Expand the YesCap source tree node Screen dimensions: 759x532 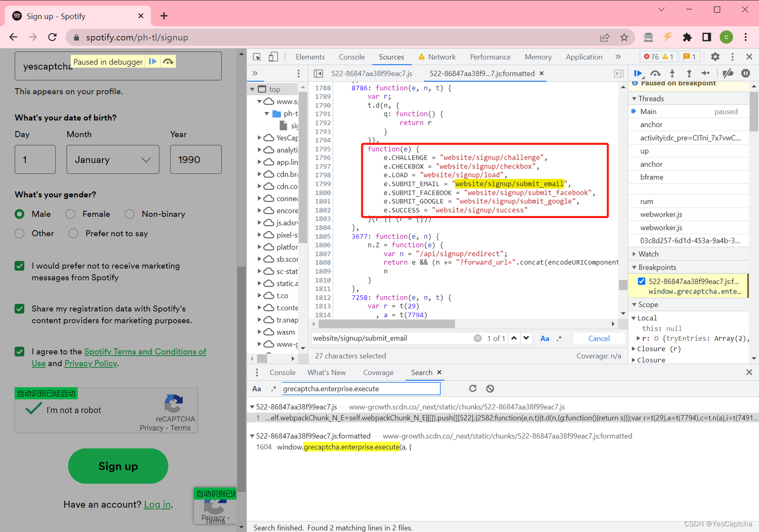coord(259,138)
